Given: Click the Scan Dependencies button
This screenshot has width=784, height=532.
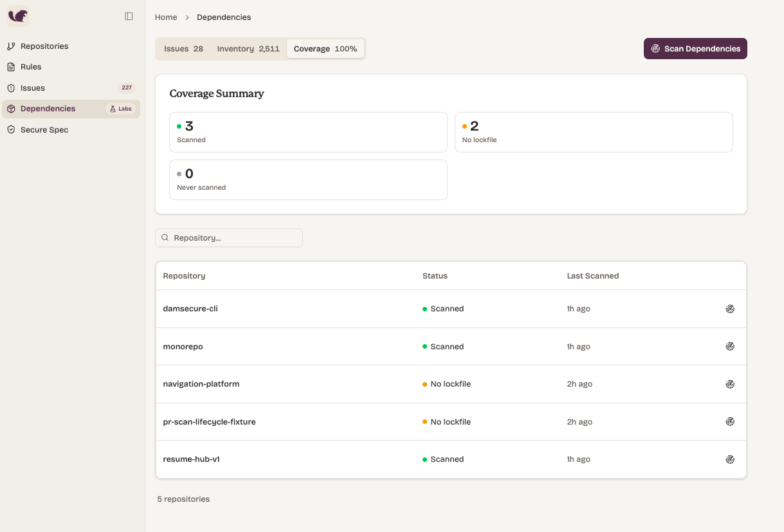Looking at the screenshot, I should pyautogui.click(x=695, y=49).
